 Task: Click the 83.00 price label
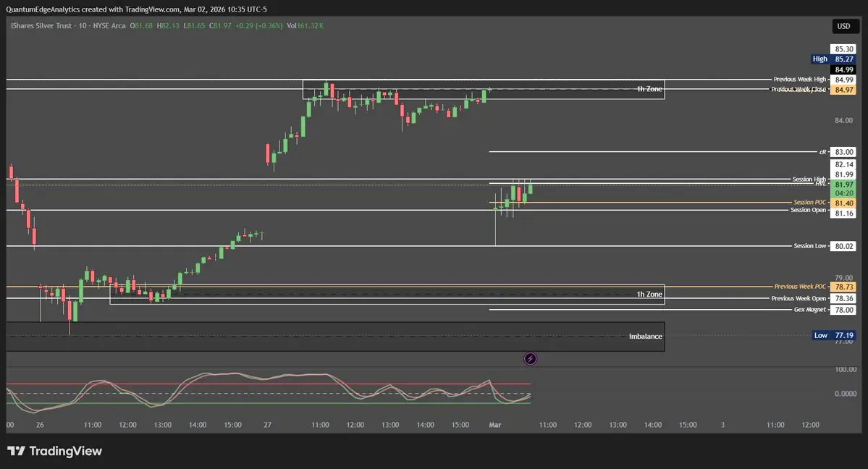click(843, 152)
